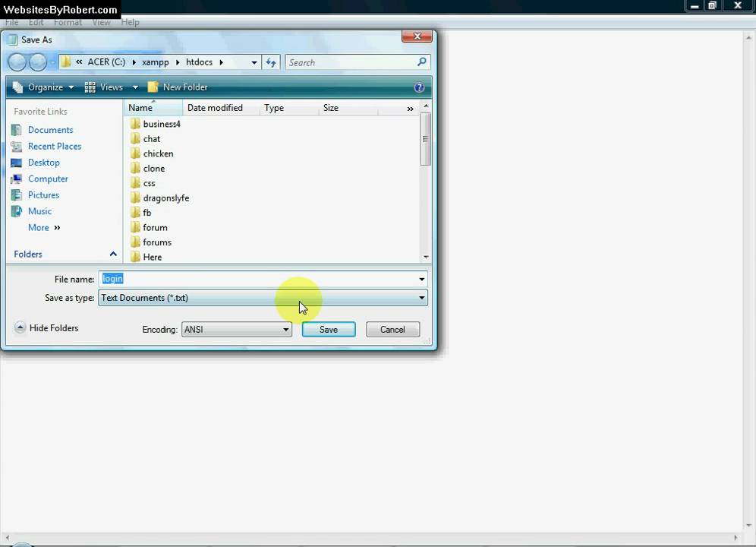The image size is (756, 547).
Task: Click the file list scroll down arrow
Action: click(426, 257)
